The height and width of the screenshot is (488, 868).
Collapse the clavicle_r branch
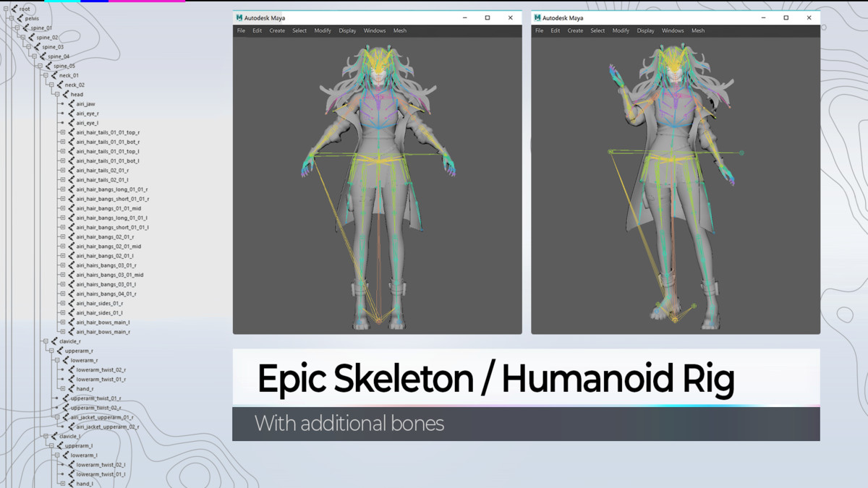click(x=45, y=341)
